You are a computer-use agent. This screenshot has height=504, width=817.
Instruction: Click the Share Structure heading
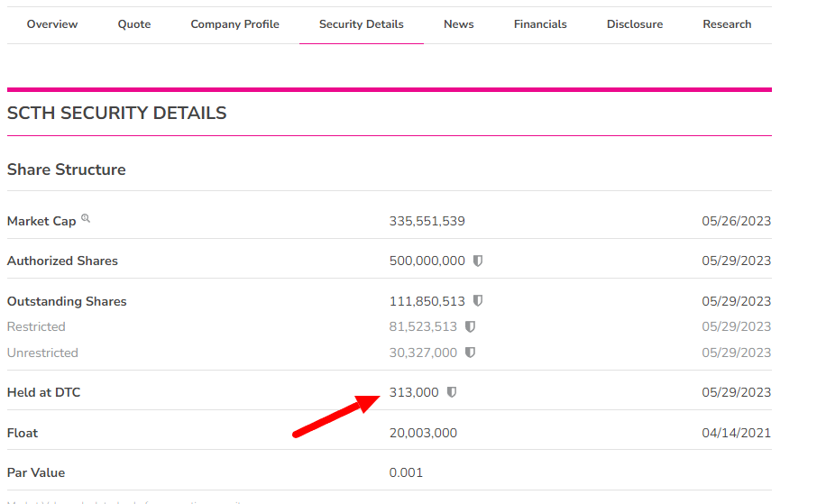(67, 170)
